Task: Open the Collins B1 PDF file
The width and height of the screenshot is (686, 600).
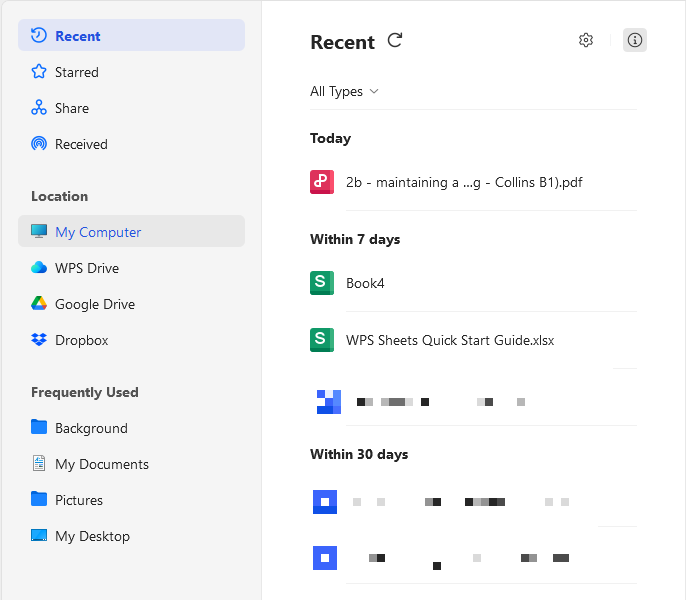Action: [x=464, y=182]
